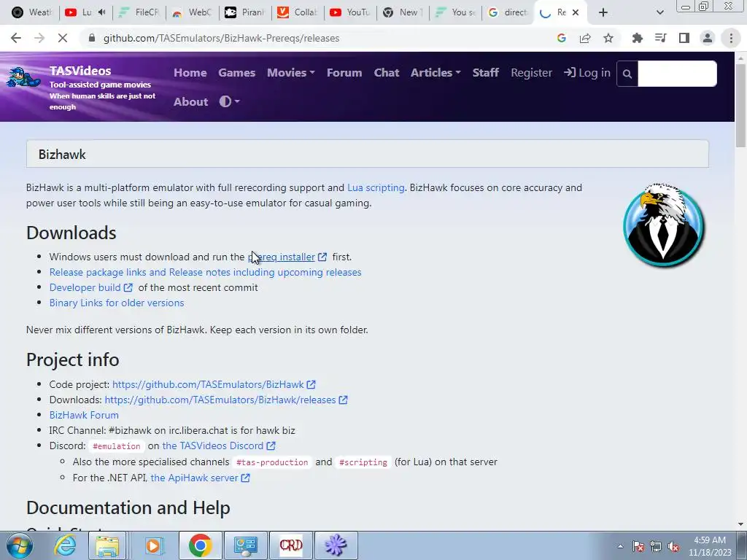Switch to the Google 'direct' tab

click(x=508, y=12)
